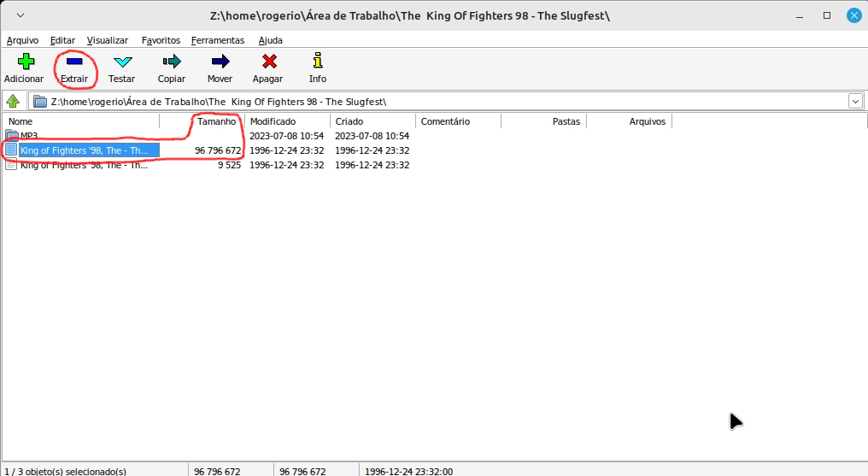Select the MP3 folder
Viewport: 868px width, 476px height.
[x=29, y=136]
